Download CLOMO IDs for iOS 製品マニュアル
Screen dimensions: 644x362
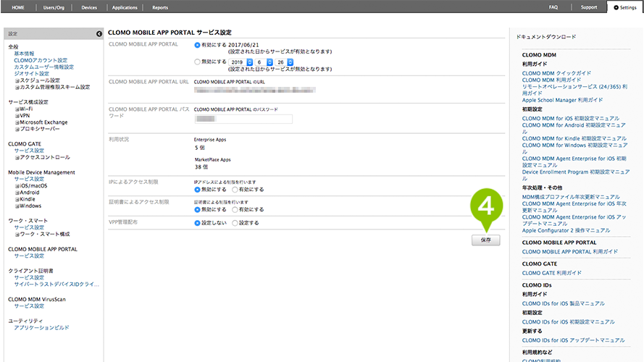coord(563,304)
